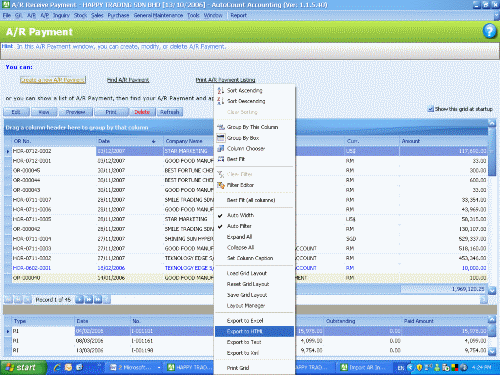Click the yellow security shield tray icon
This screenshot has width=500, height=375.
coord(419,368)
